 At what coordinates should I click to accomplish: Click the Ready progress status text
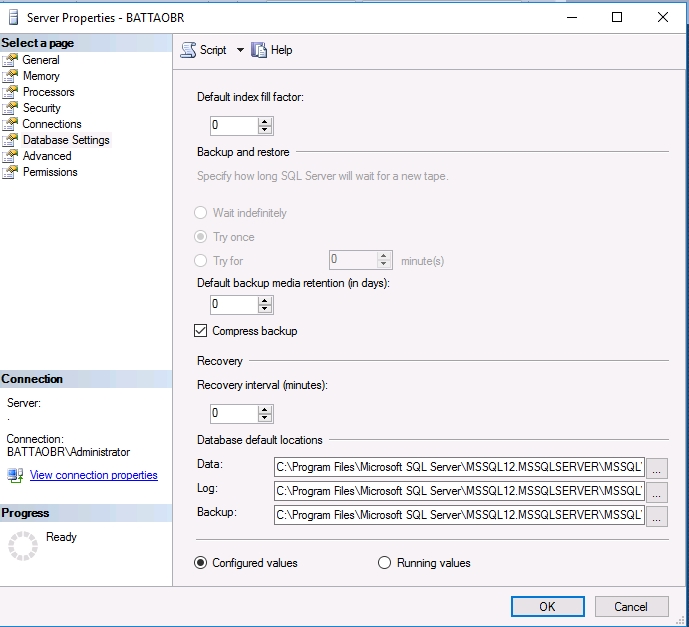[x=61, y=537]
